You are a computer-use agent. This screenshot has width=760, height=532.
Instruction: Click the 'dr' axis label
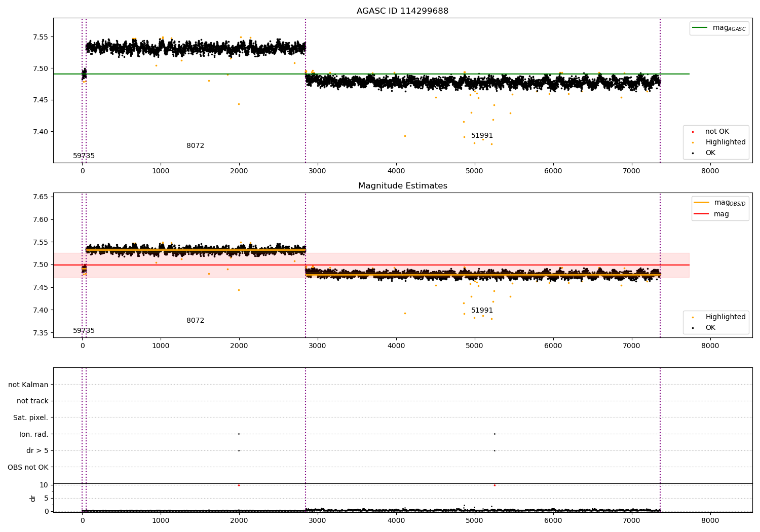(x=33, y=498)
